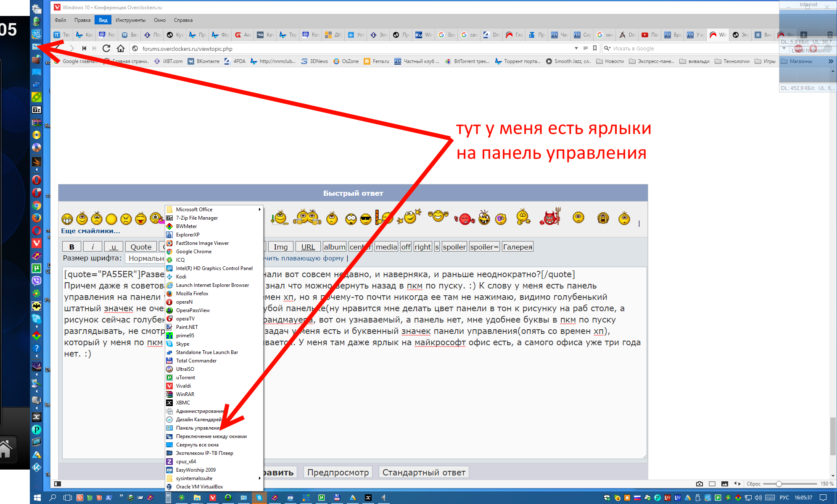
Task: Expand the address bar history dropdown arrow
Action: (x=576, y=48)
